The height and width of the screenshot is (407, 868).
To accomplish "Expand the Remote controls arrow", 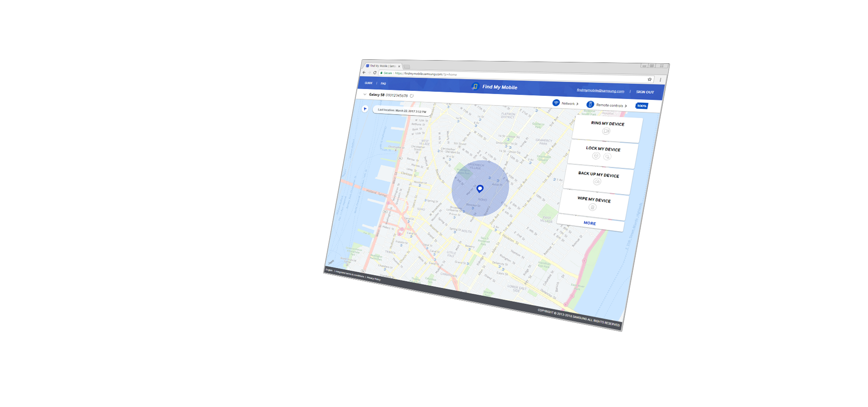I will (626, 106).
